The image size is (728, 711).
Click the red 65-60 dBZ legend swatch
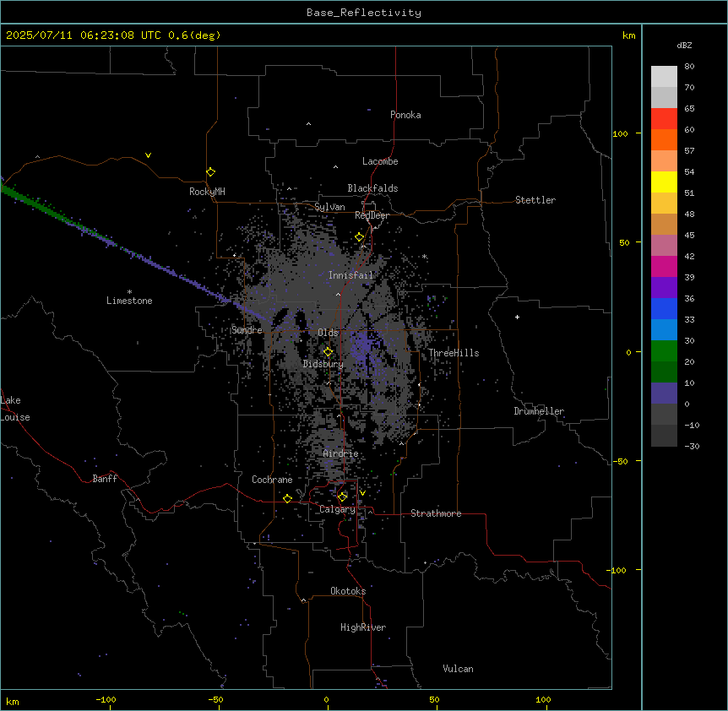pyautogui.click(x=664, y=119)
